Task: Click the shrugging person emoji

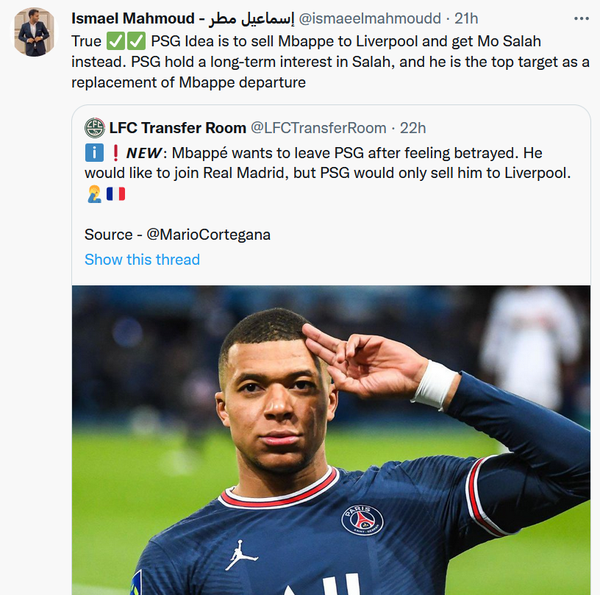Action: (x=94, y=193)
